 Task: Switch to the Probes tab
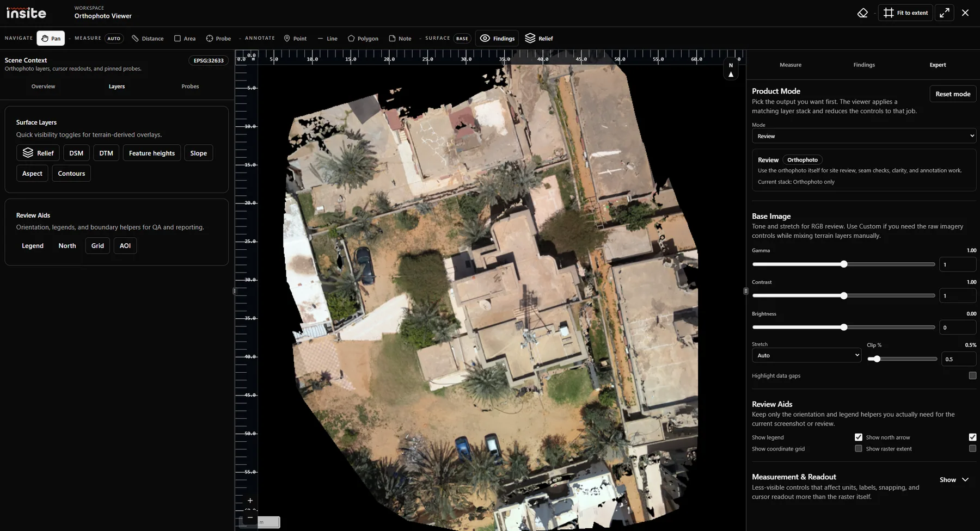pos(190,87)
